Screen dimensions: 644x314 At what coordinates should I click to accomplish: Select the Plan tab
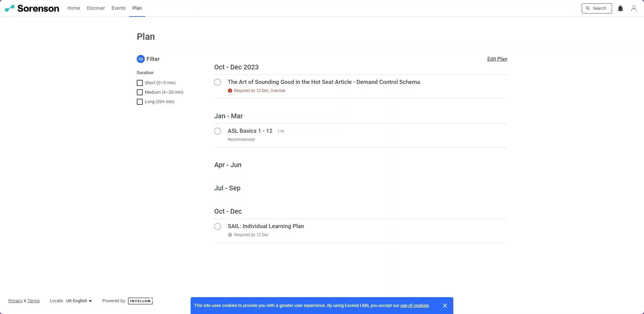coord(137,8)
